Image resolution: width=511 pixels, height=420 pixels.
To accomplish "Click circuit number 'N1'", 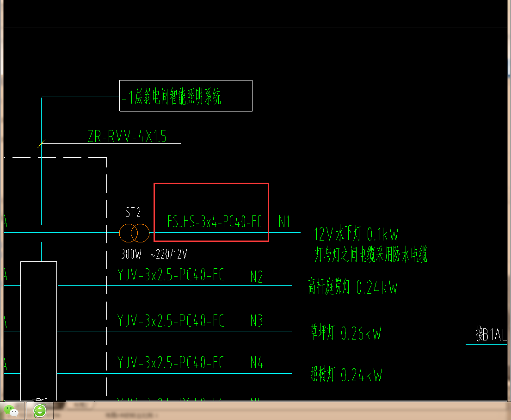I will coord(284,222).
